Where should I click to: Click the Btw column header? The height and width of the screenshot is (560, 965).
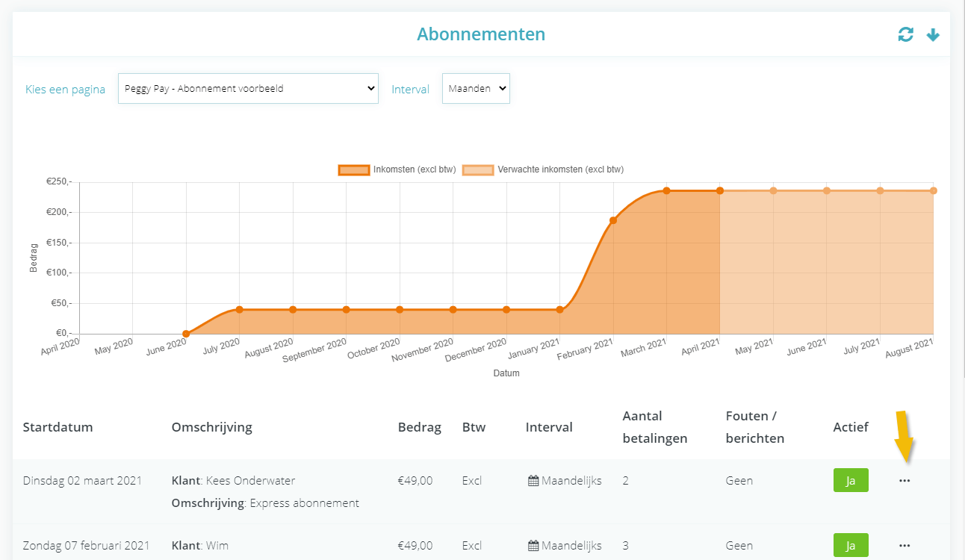click(x=474, y=427)
